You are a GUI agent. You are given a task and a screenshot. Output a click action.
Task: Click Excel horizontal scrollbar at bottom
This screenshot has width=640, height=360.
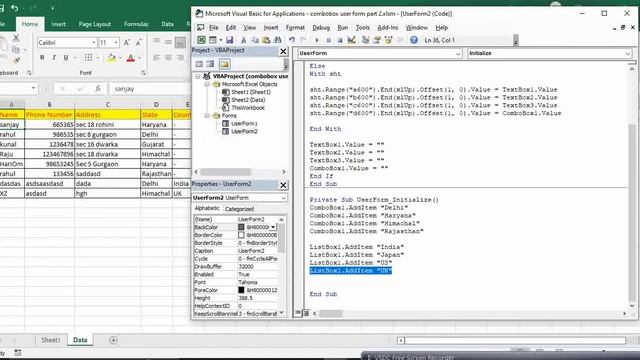[x=512, y=340]
